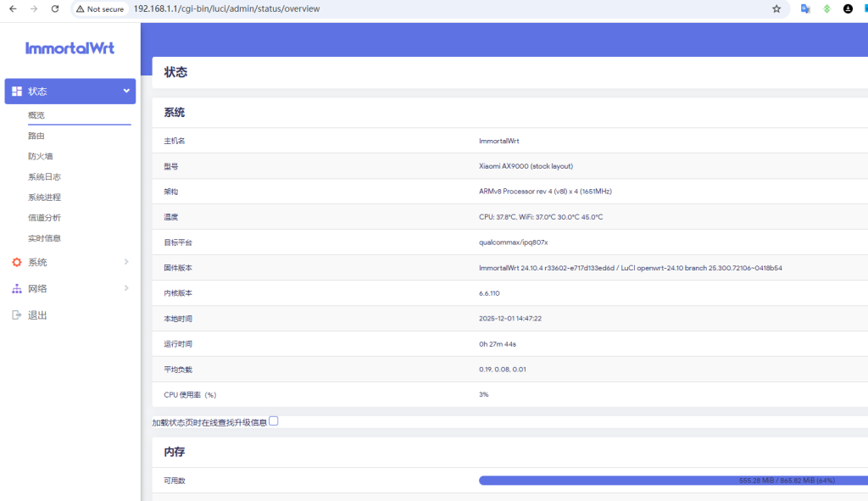Click the Google Translate icon in the toolbar
This screenshot has width=868, height=501.
[805, 8]
